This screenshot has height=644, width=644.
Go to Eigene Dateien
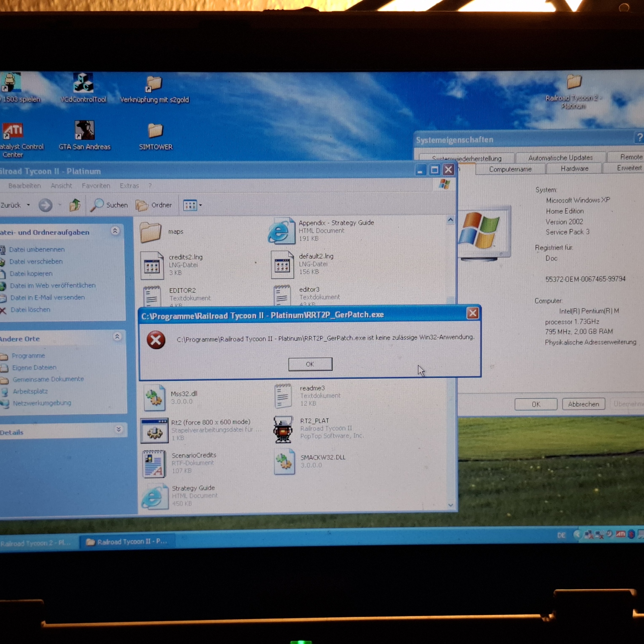pos(34,368)
